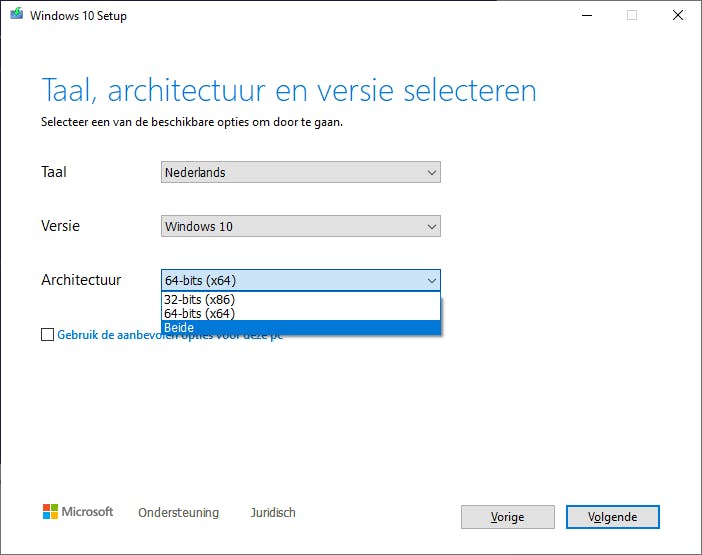Click the 'Gebruik de aanbevolen opties' label
The height and width of the screenshot is (555, 702).
[x=170, y=336]
